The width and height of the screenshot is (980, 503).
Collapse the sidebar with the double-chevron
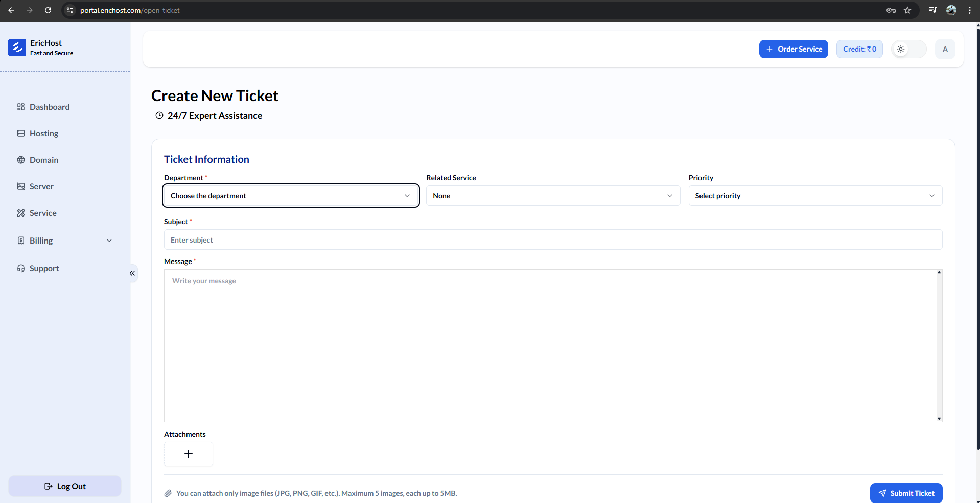132,274
